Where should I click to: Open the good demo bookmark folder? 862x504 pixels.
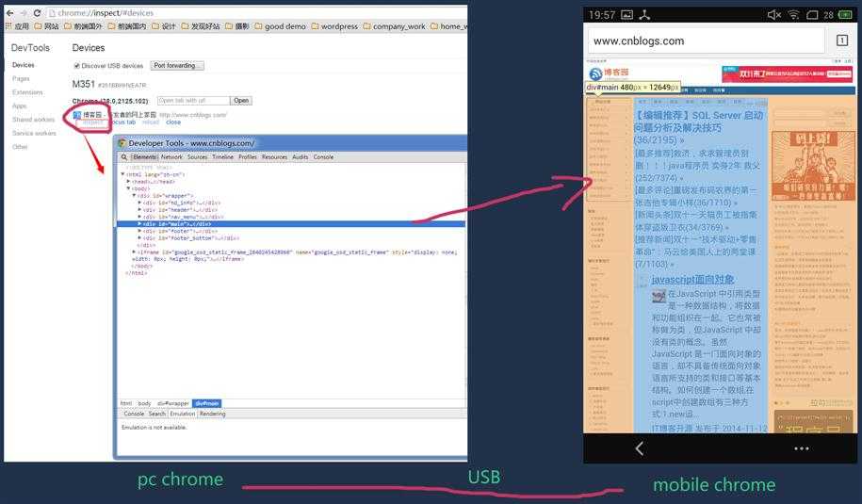coord(280,25)
